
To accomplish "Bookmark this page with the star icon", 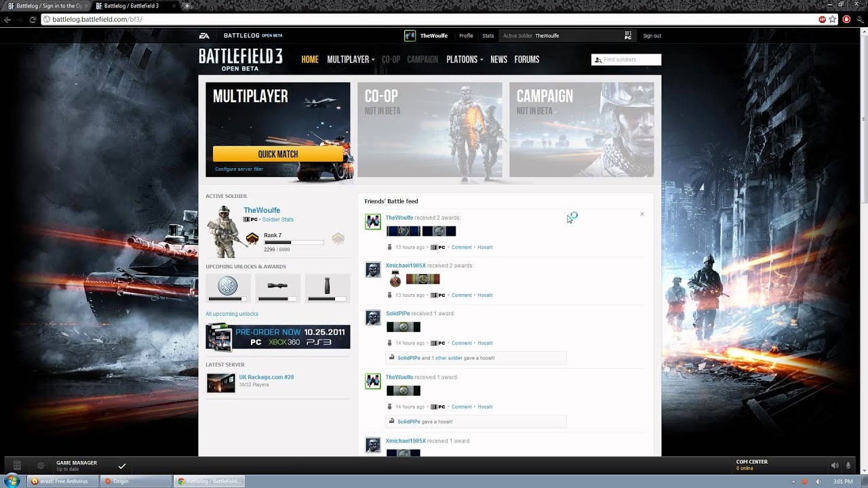I will point(832,20).
